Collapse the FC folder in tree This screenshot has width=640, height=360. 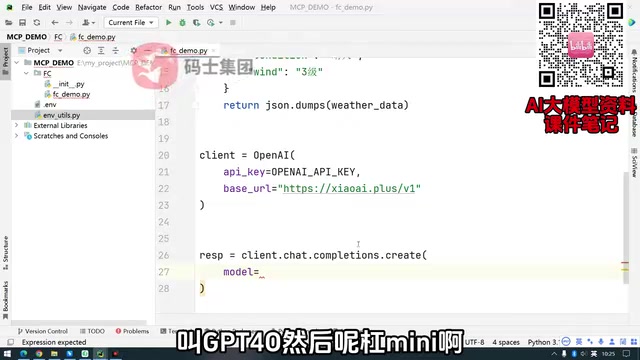27,73
